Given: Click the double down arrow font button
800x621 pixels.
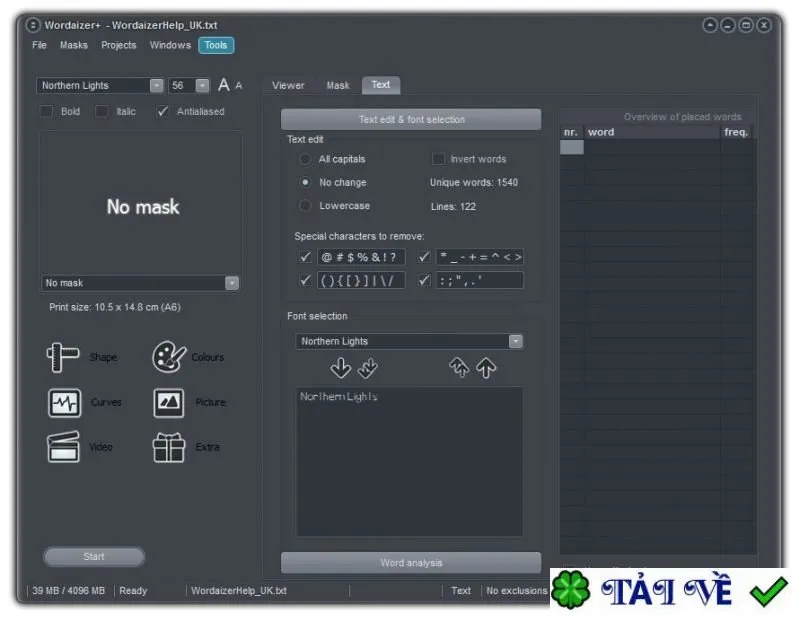Looking at the screenshot, I should click(367, 368).
